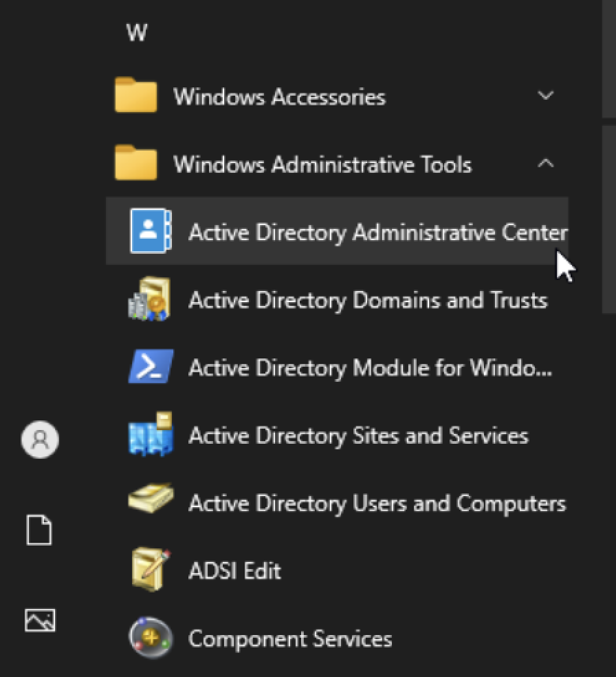Launch the ADSI Edit icon
Viewport: 616px width, 677px height.
point(151,569)
